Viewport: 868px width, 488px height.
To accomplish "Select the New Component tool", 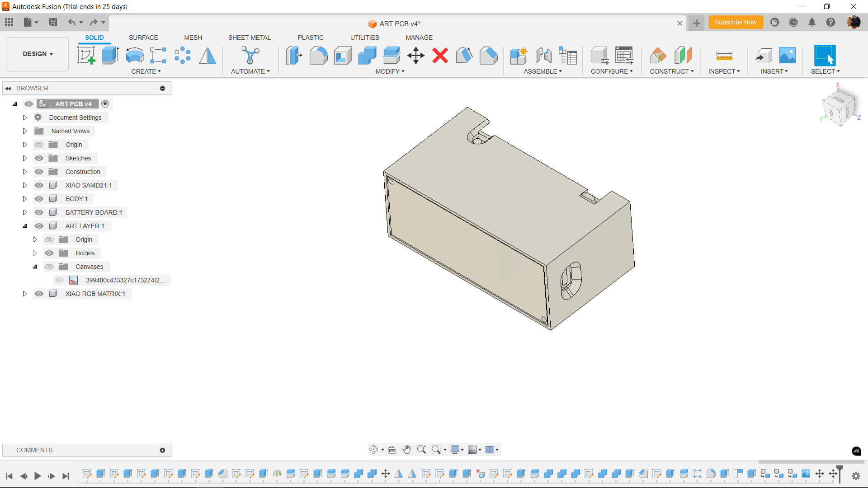I will pos(519,56).
